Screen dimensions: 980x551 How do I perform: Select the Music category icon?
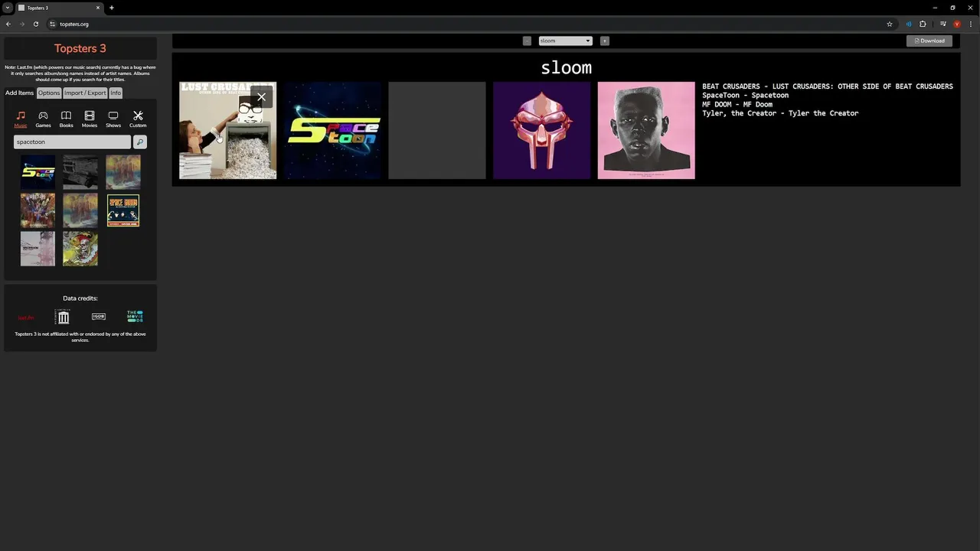pyautogui.click(x=21, y=119)
